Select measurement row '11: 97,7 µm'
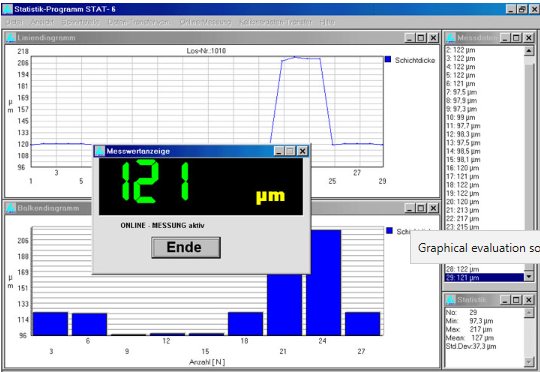 [485, 126]
